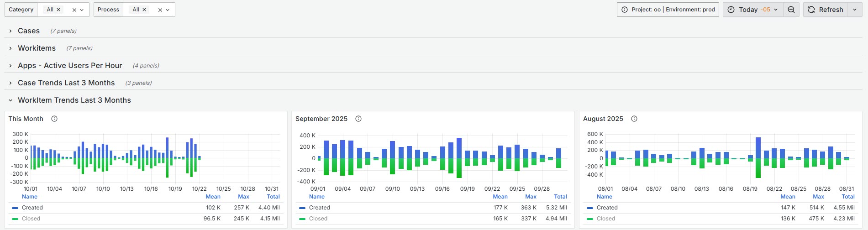The height and width of the screenshot is (230, 868).
Task: Clear all values in Category filter
Action: click(74, 10)
